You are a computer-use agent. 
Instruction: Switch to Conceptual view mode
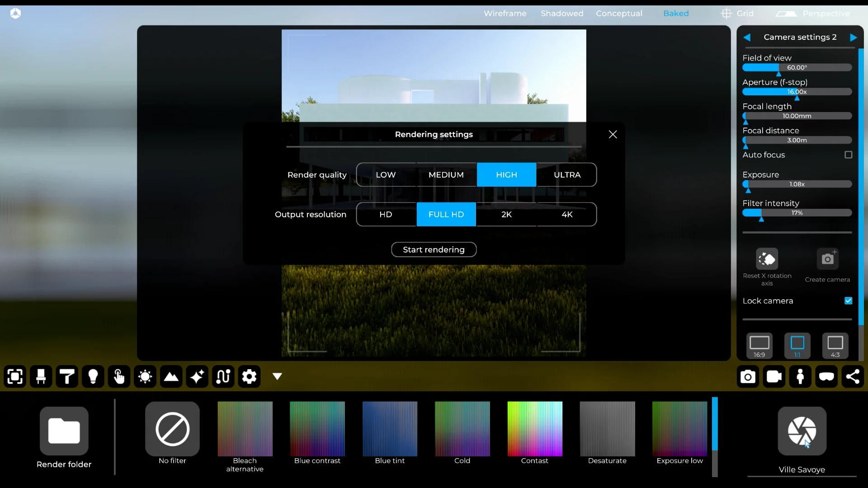click(x=619, y=14)
